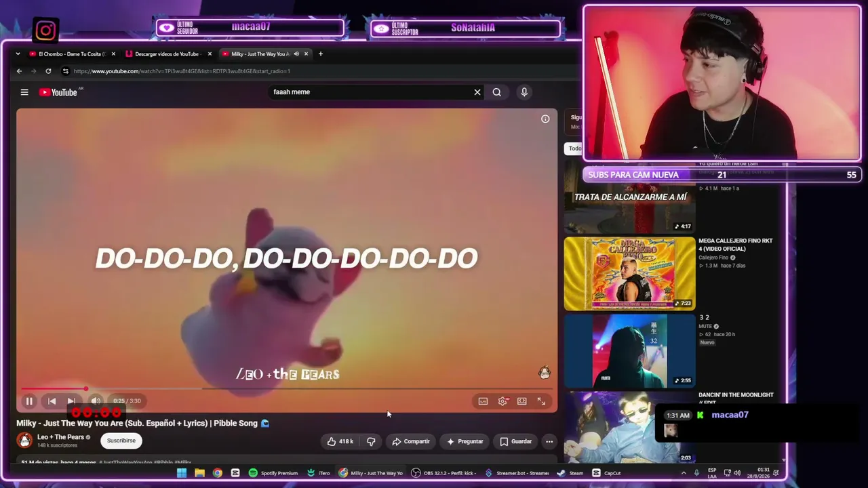Open site information icon in address bar
The height and width of the screenshot is (488, 868).
tap(65, 71)
